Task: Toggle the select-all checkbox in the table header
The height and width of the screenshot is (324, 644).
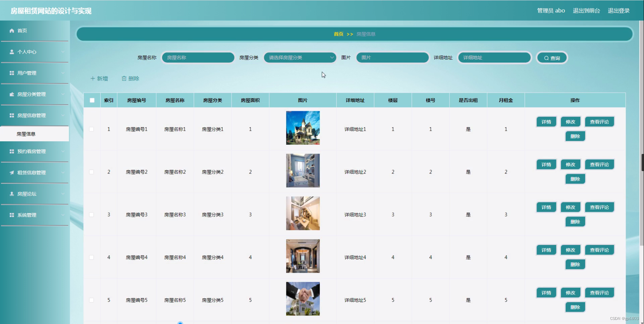Action: 91,100
